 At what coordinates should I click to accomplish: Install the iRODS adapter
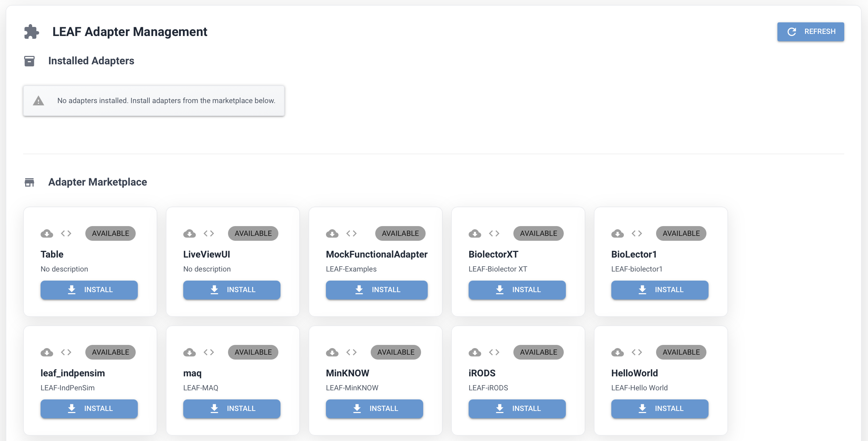[517, 409]
